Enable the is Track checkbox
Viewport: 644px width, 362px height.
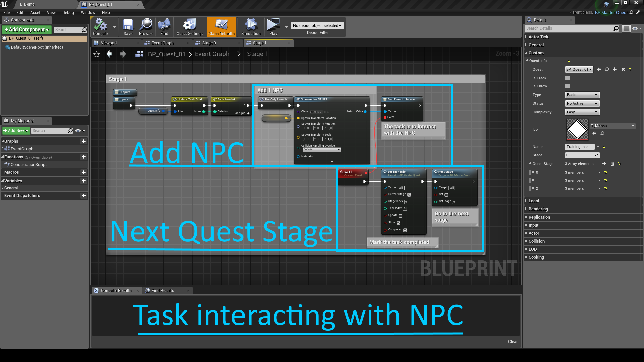pyautogui.click(x=568, y=78)
